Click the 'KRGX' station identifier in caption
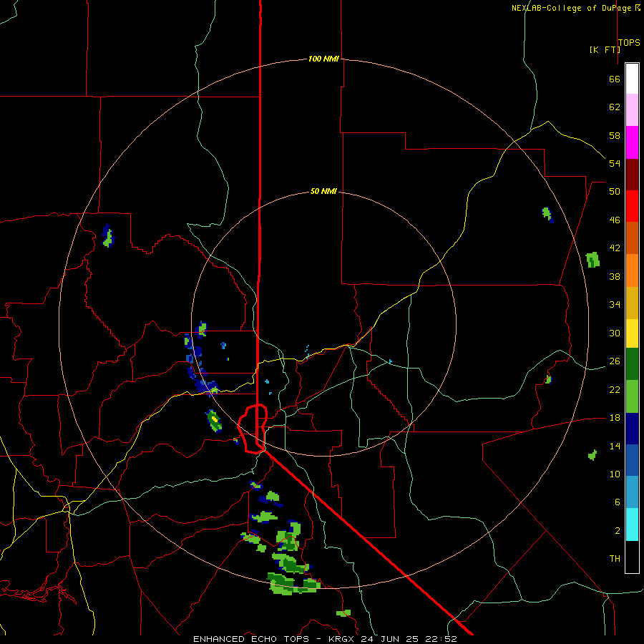 [x=341, y=639]
